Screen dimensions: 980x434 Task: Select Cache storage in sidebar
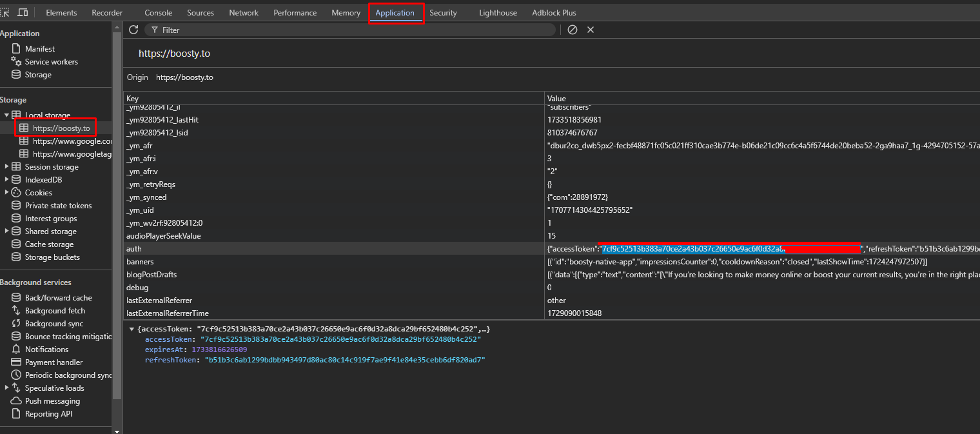49,244
